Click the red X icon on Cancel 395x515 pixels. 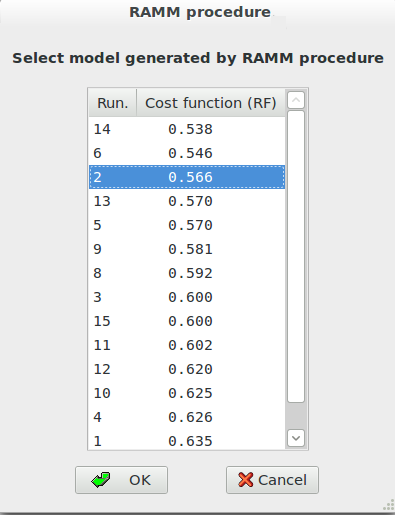pos(246,480)
